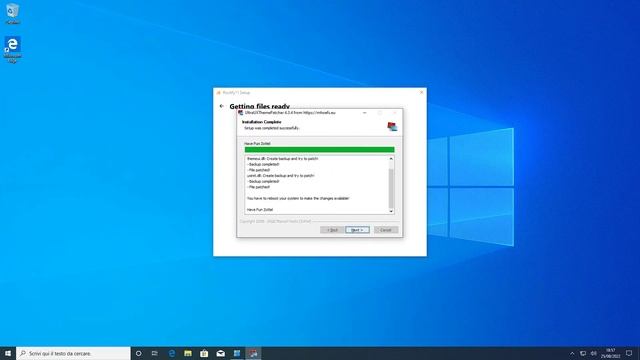Open Microsoft Store from the taskbar
The image size is (640, 360).
tap(204, 353)
